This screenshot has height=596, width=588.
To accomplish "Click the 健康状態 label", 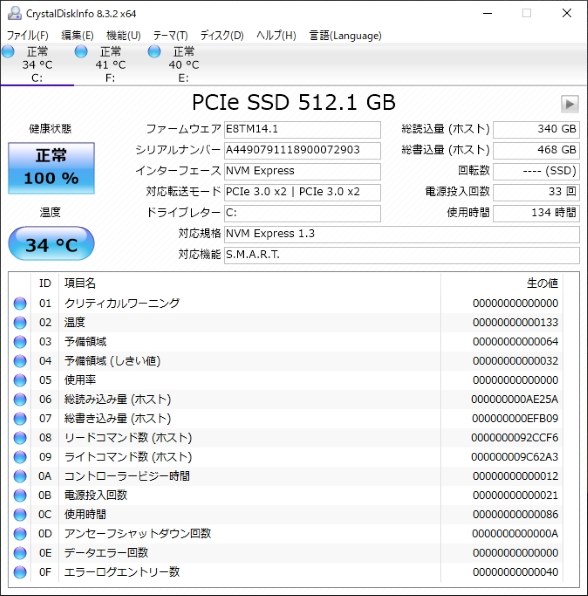I will [x=50, y=129].
